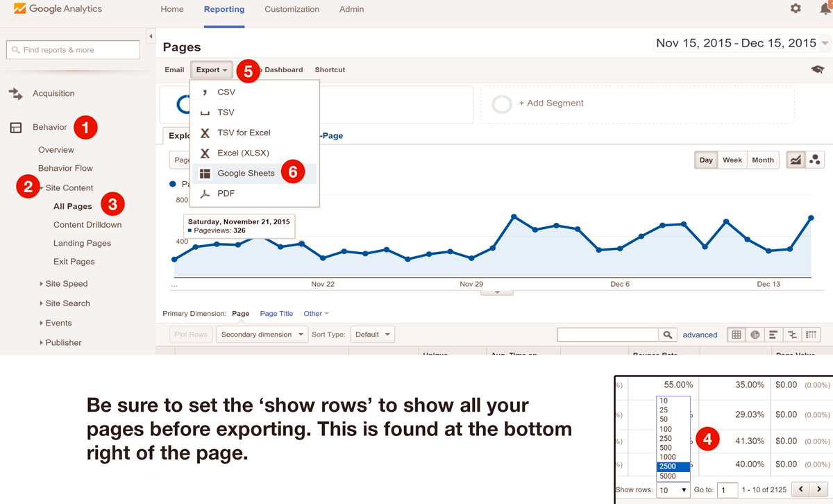Open the date range picker
The height and width of the screenshot is (504, 833).
pyautogui.click(x=742, y=43)
